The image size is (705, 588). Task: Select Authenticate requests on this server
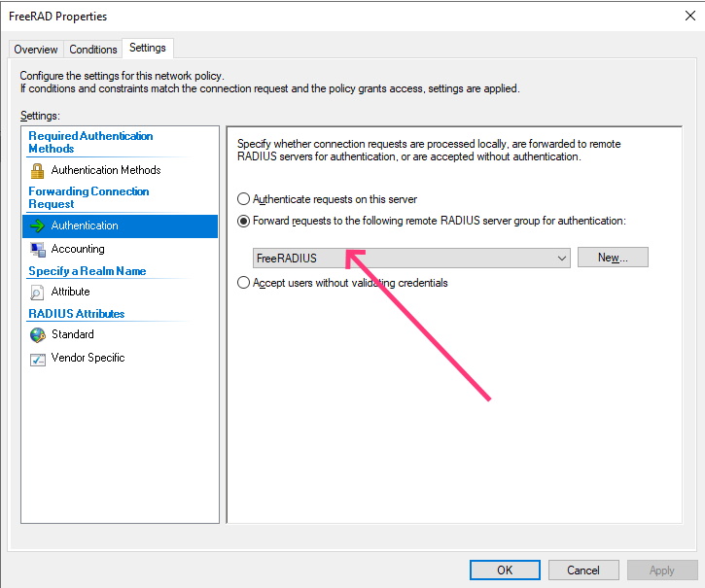pyautogui.click(x=327, y=199)
